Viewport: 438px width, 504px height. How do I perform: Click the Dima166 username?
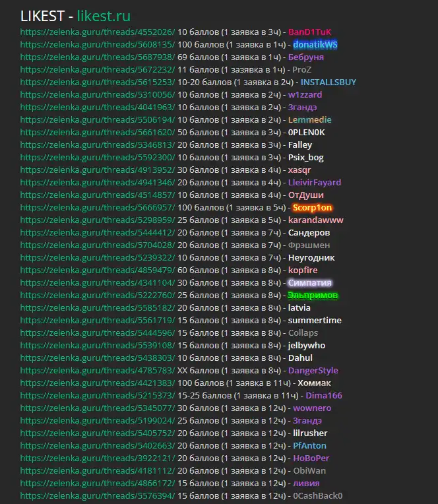coord(324,396)
